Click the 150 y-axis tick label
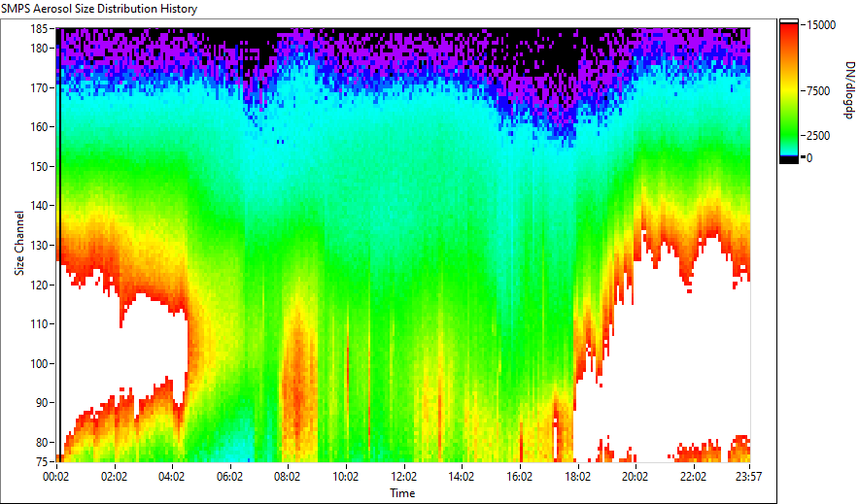 click(38, 166)
